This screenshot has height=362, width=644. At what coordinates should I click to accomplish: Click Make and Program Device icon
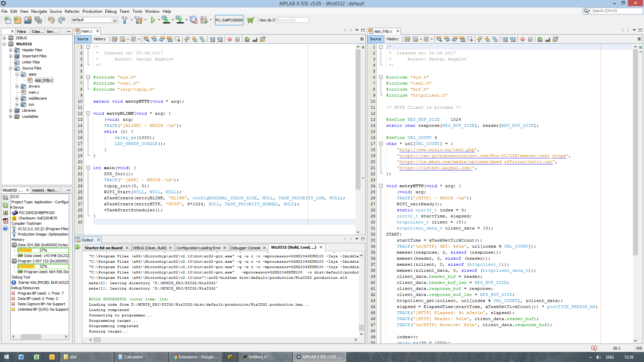(166, 20)
